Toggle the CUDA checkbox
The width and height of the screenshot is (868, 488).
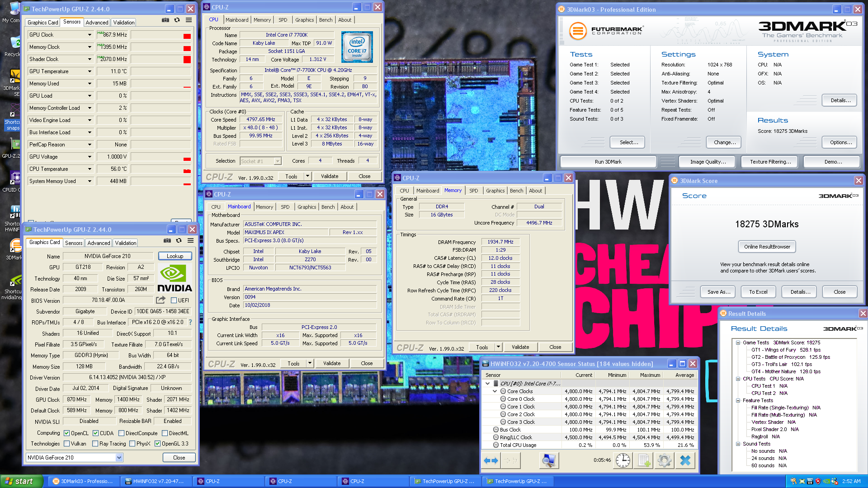coord(95,433)
